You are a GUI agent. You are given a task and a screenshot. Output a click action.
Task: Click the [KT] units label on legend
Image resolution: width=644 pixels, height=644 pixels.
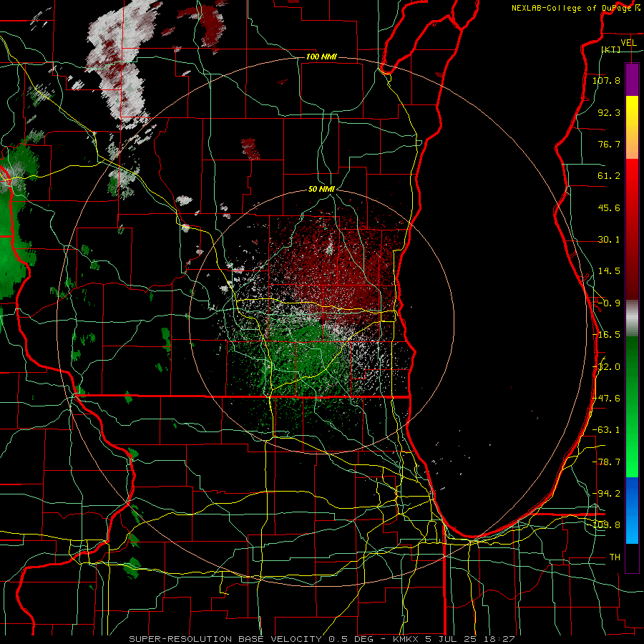(x=611, y=49)
